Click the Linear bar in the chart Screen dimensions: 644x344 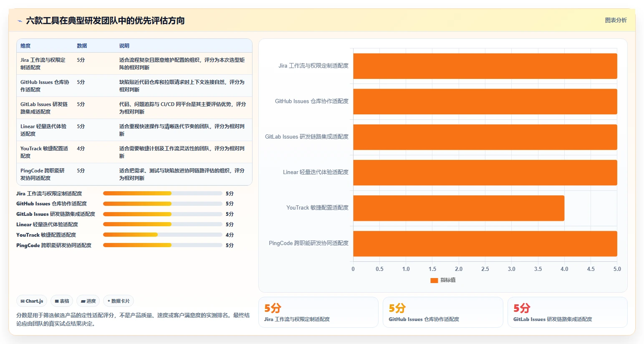point(485,172)
